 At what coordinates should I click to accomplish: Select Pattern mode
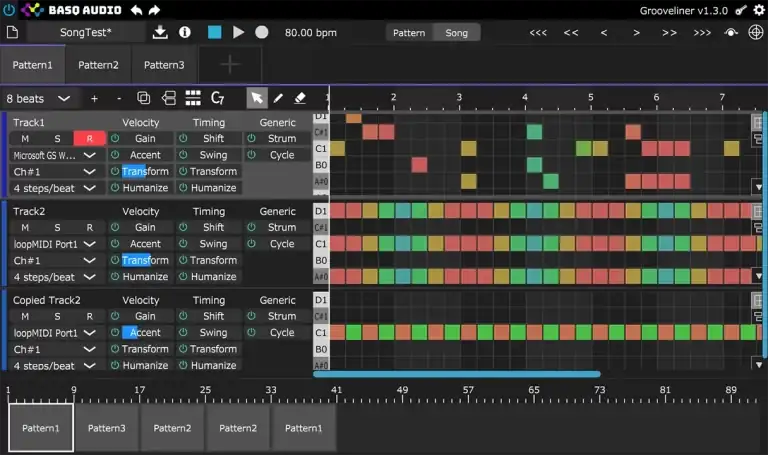[x=409, y=33]
